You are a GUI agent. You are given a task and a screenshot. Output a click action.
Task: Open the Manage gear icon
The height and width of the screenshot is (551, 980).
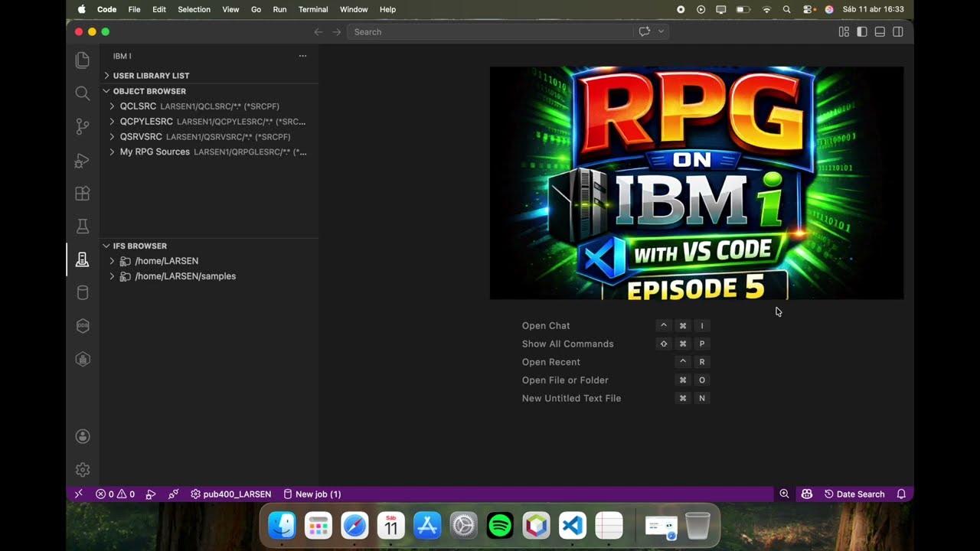click(x=83, y=470)
